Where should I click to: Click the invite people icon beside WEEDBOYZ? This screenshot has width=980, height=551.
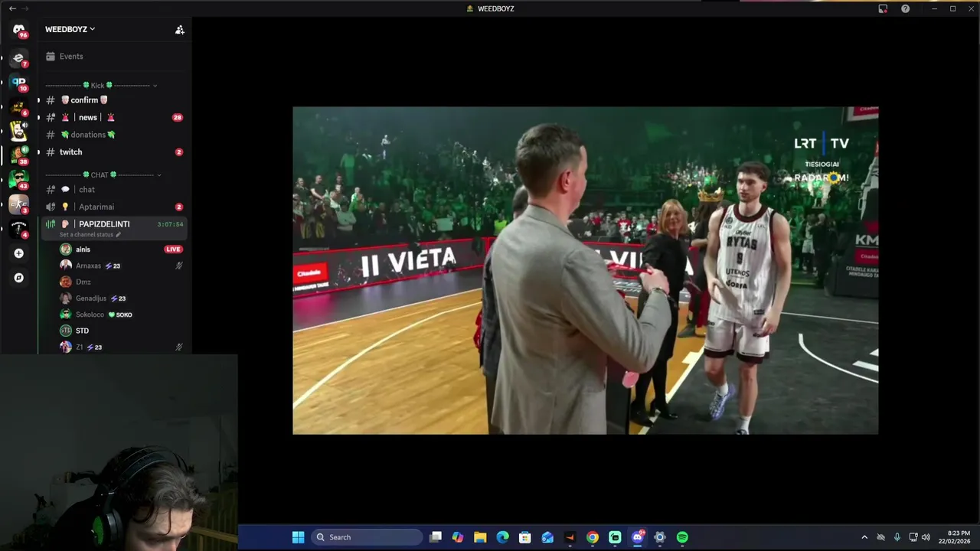point(180,30)
